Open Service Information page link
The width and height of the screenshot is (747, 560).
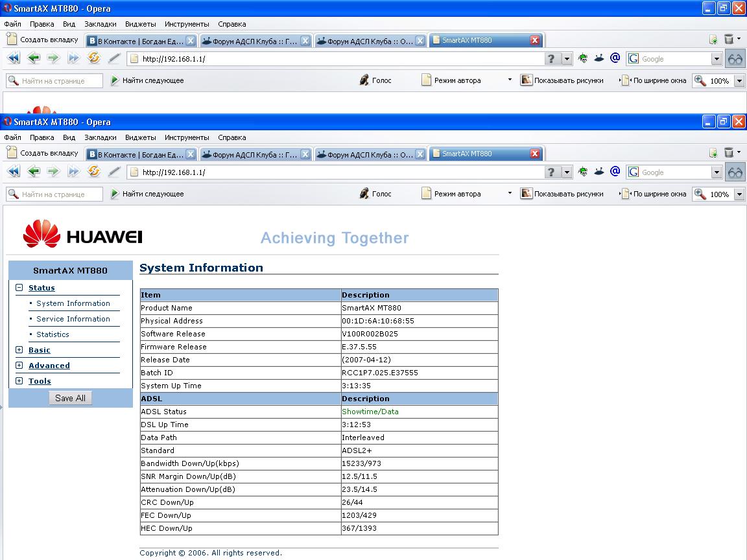click(73, 319)
